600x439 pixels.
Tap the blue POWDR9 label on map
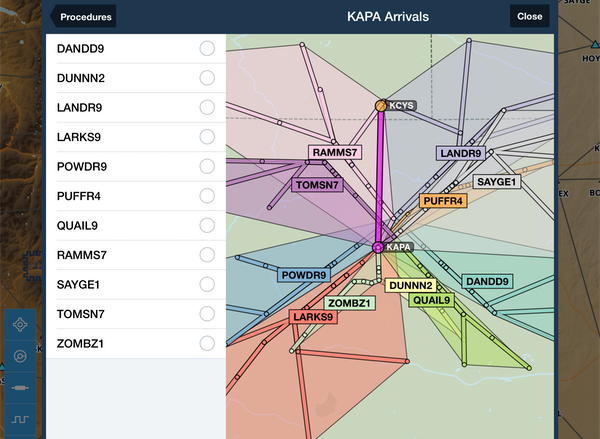(303, 275)
